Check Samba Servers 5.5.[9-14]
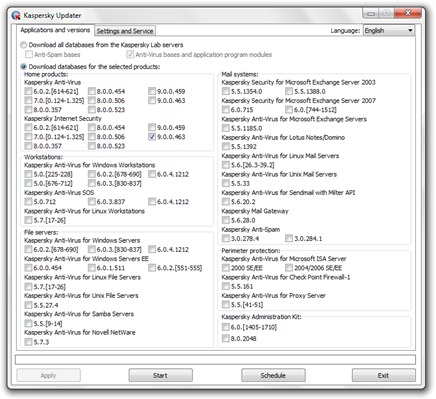Screen dimensions: 436x399 [28, 323]
